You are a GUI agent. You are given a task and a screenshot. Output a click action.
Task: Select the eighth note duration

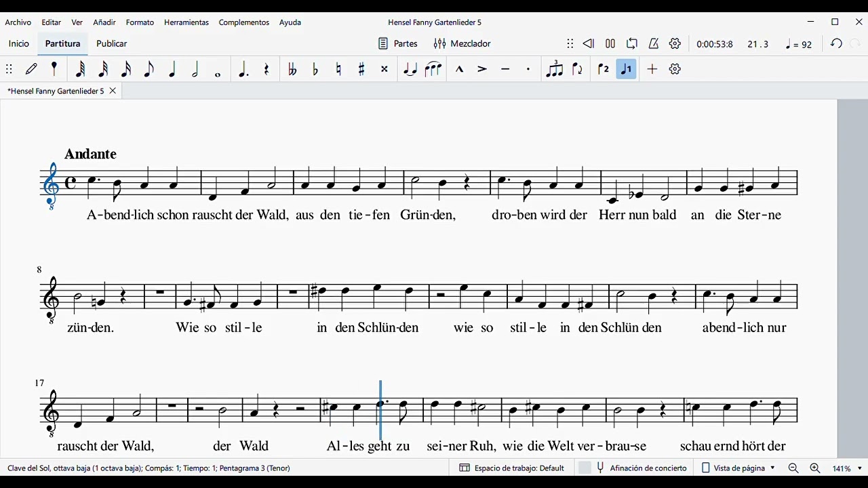point(149,68)
